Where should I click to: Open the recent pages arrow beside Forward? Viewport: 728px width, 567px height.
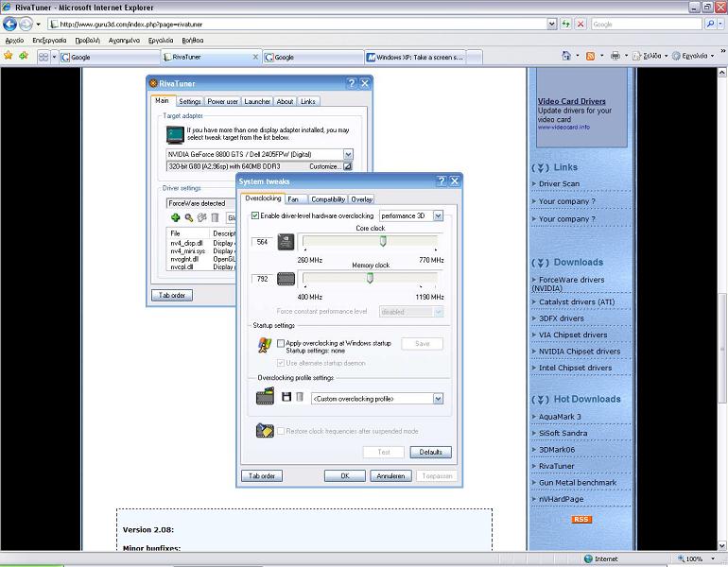click(x=38, y=25)
